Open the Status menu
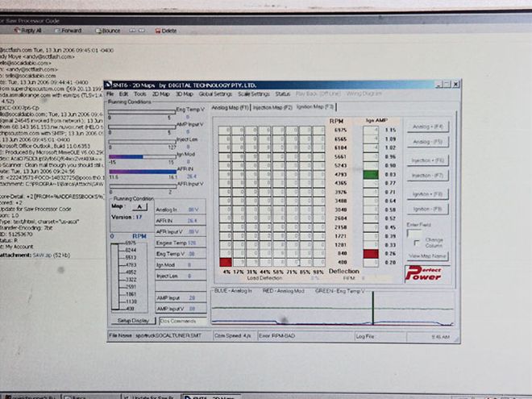Viewport: 532px width, 399px height. [282, 94]
